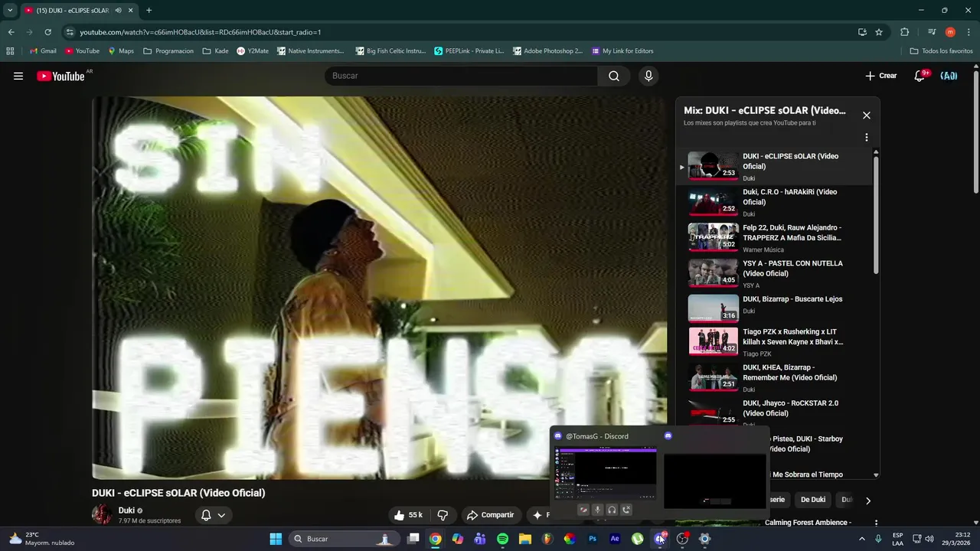Open Microsoft Teams from the taskbar

click(480, 539)
